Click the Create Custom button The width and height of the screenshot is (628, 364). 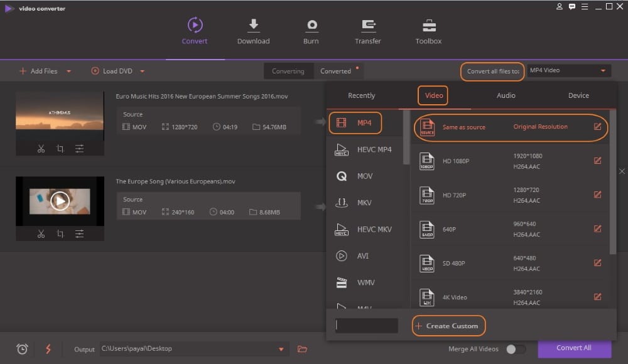click(449, 326)
